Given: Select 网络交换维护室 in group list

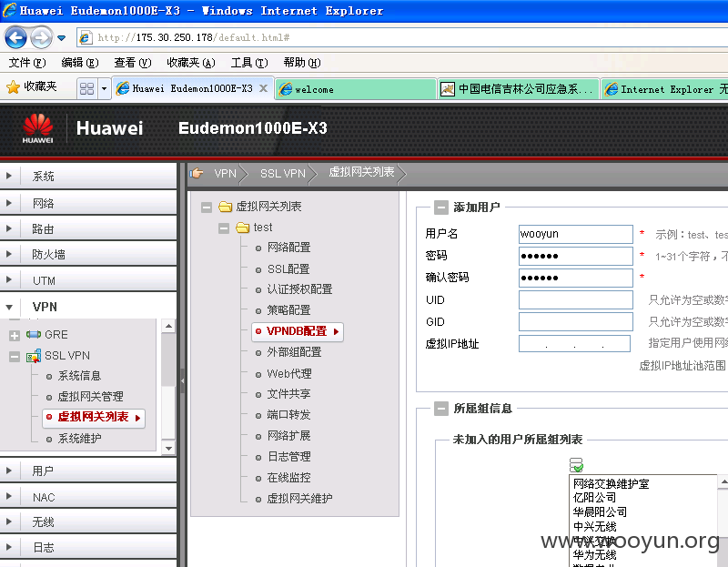Looking at the screenshot, I should tap(611, 484).
